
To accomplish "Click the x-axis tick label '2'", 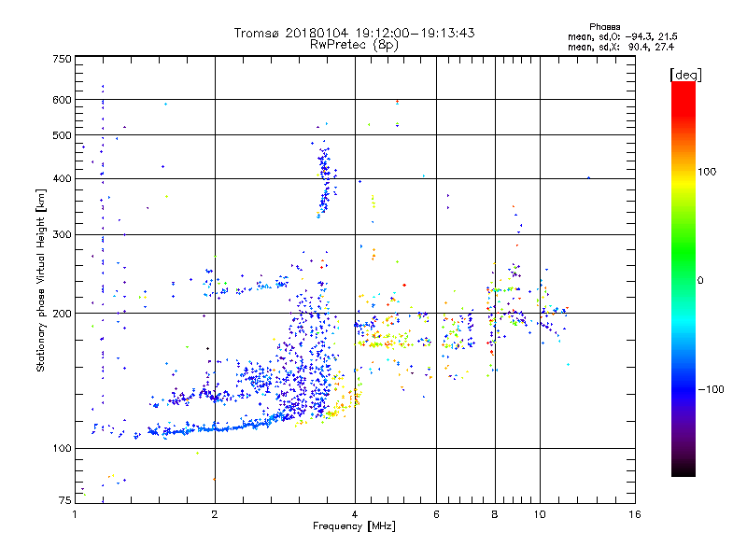I will 215,514.
